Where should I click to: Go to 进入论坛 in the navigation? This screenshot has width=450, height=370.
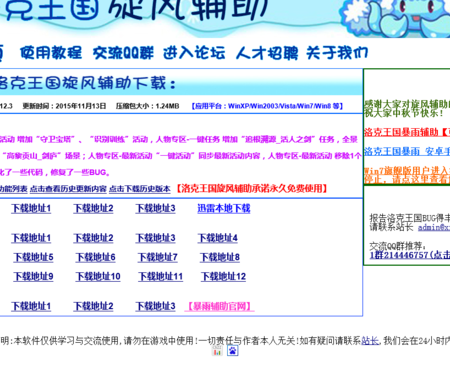pyautogui.click(x=194, y=53)
